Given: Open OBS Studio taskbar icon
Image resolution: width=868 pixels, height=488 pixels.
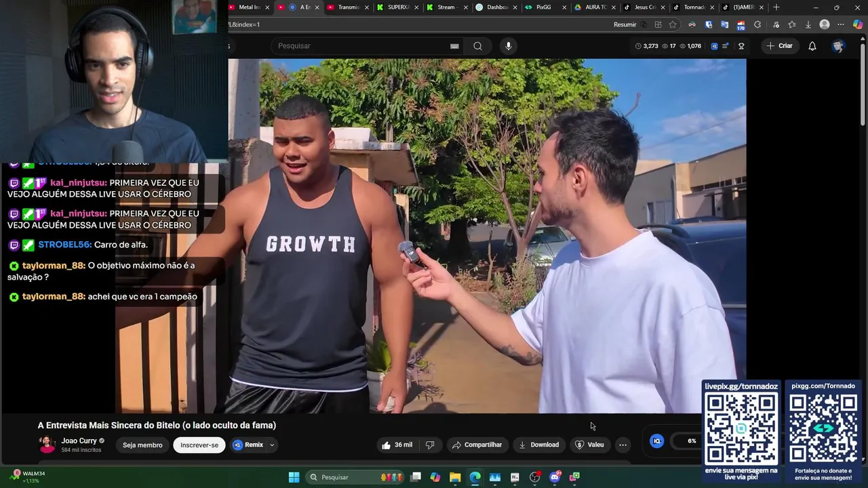Looking at the screenshot, I should click(535, 477).
